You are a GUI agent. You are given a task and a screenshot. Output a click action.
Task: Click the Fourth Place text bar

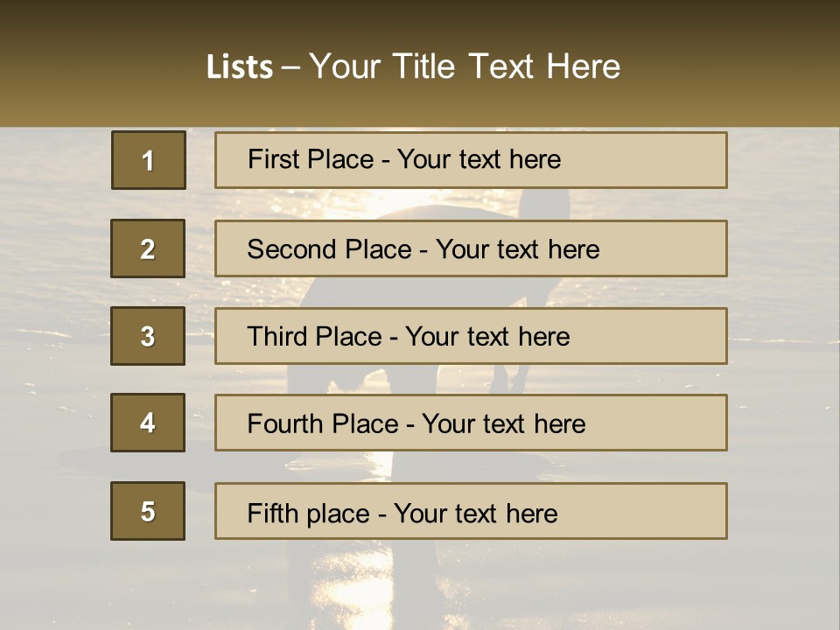pyautogui.click(x=471, y=423)
